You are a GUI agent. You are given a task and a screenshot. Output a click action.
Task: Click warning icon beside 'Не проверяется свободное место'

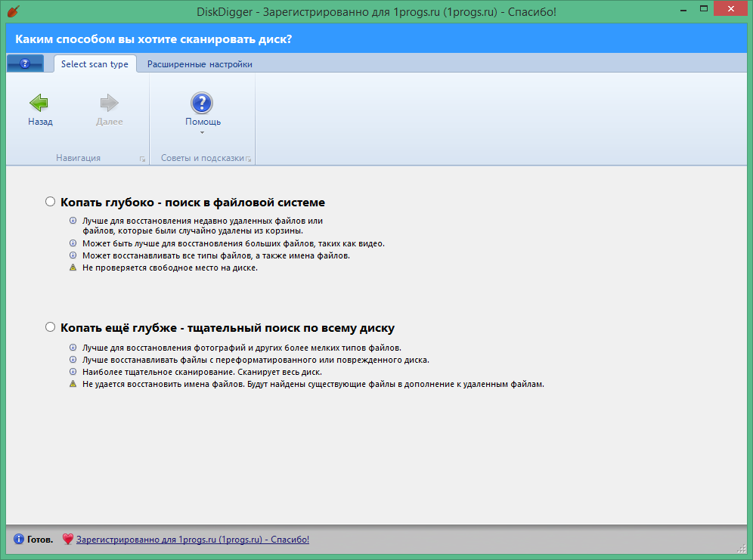pos(73,268)
